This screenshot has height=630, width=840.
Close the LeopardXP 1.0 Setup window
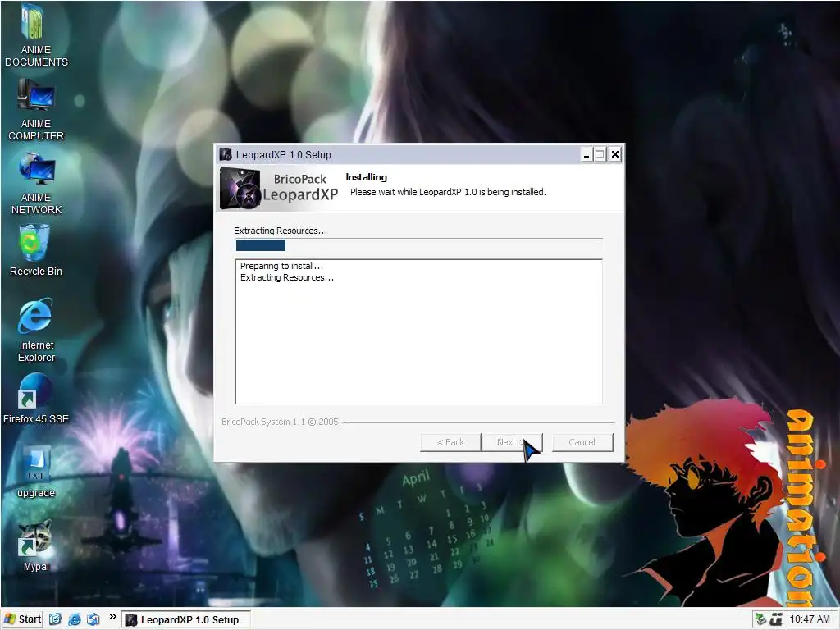pos(615,155)
